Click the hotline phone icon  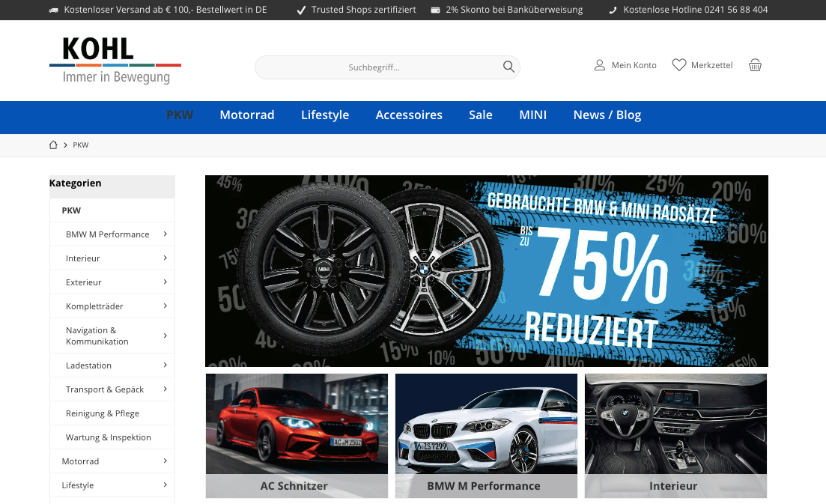613,10
